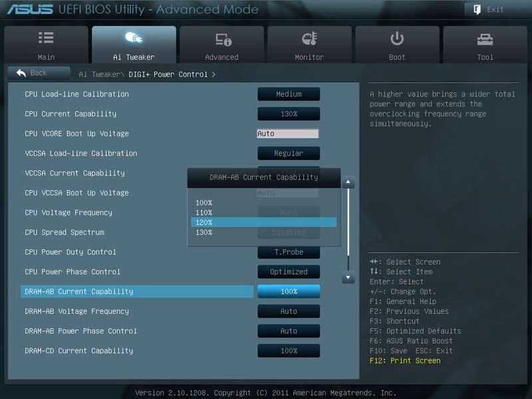Screen dimensions: 532x399
Task: Open CPU Power Phase Control Optimized dropdown
Action: tap(289, 272)
